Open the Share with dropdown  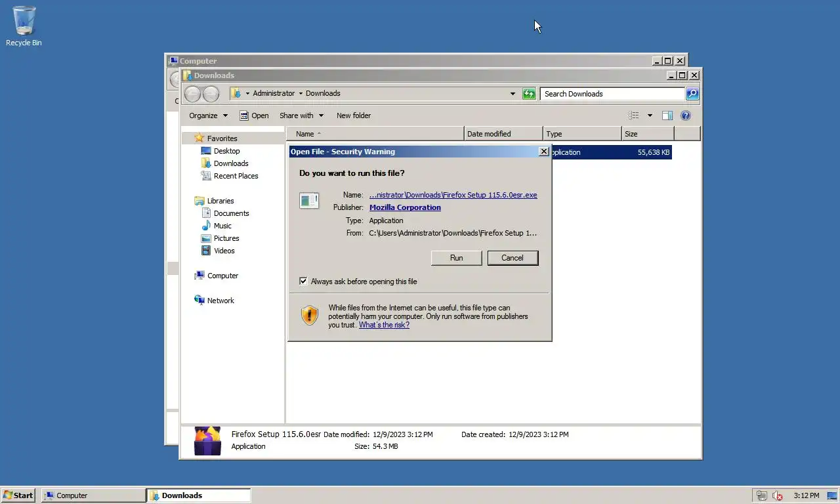(x=301, y=115)
